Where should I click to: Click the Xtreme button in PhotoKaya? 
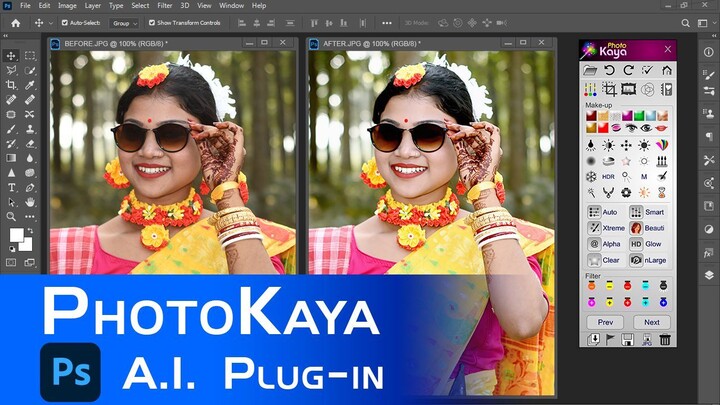607,228
